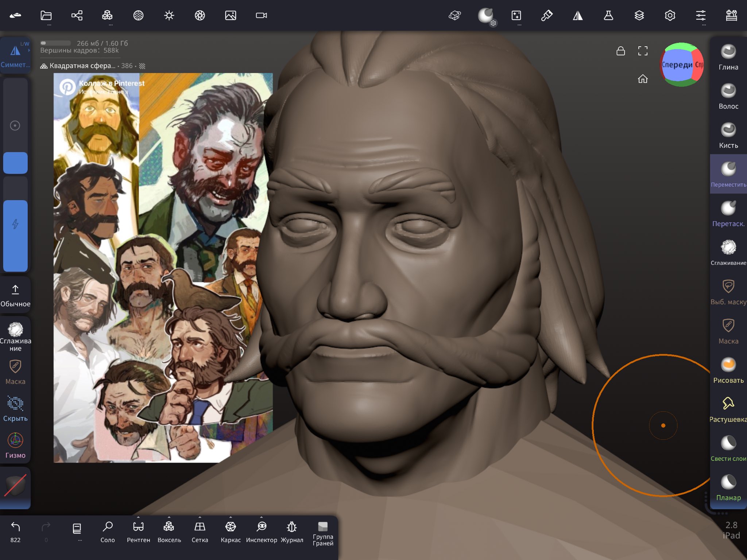
Task: Click the Спереди view cube face
Action: pyautogui.click(x=677, y=65)
